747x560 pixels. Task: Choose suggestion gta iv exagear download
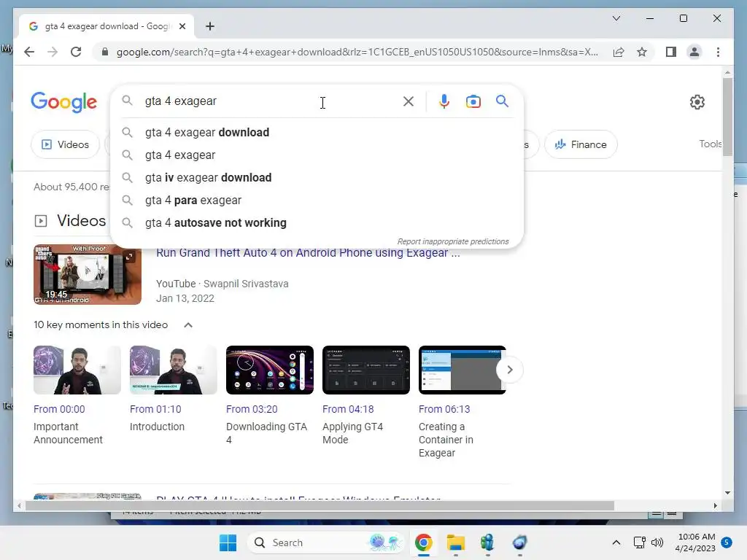(x=317, y=178)
